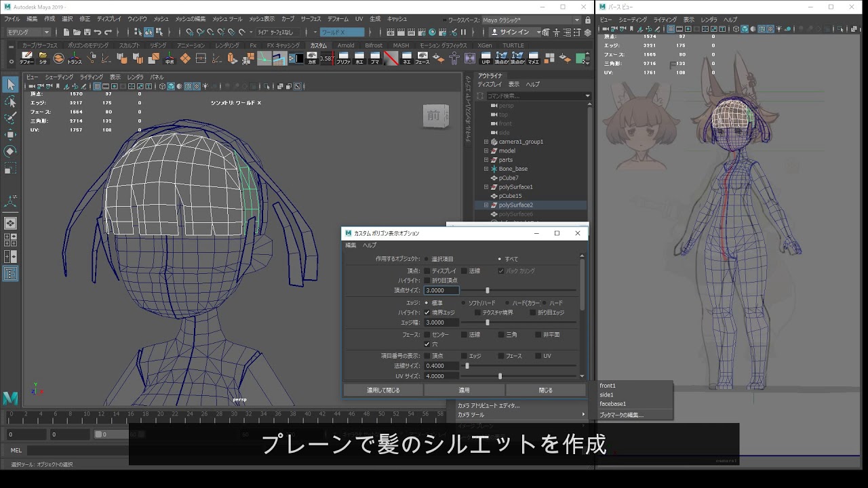
Task: Choose facebase1 bookmark from the popup menu
Action: point(613,404)
